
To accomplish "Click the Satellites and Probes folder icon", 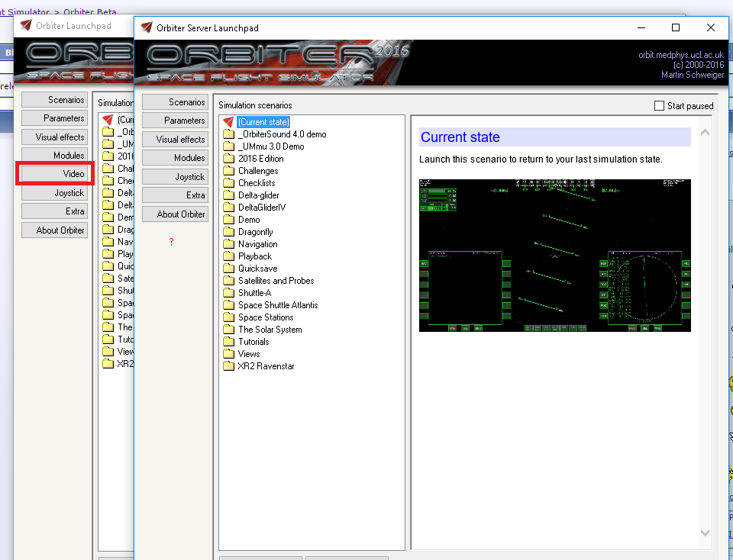I will (x=228, y=281).
